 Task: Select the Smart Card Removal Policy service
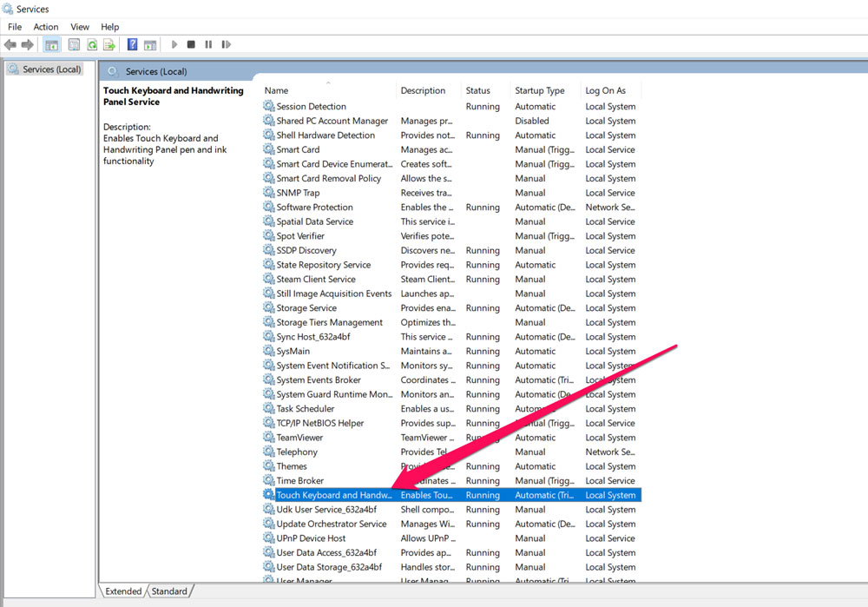[451, 178]
